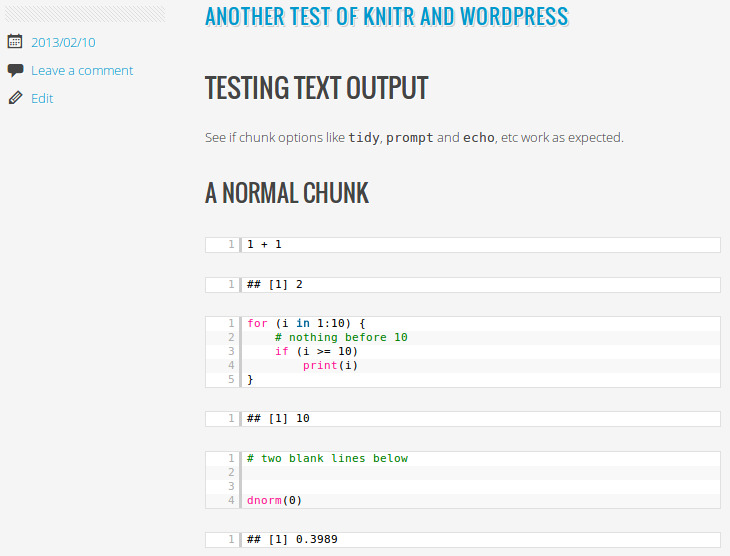The height and width of the screenshot is (556, 730).
Task: Click the output line '## [1] 2'
Action: [275, 285]
